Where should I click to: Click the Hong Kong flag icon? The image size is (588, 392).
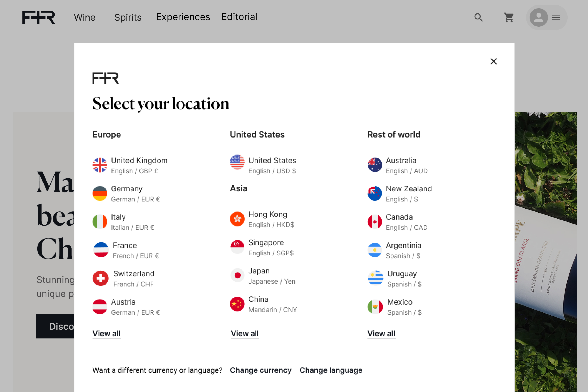pos(237,219)
